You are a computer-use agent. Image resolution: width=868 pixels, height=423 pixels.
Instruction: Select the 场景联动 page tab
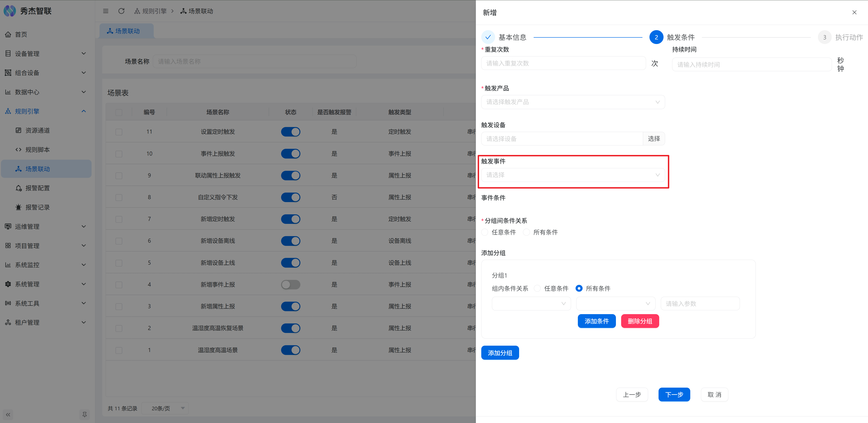point(126,31)
